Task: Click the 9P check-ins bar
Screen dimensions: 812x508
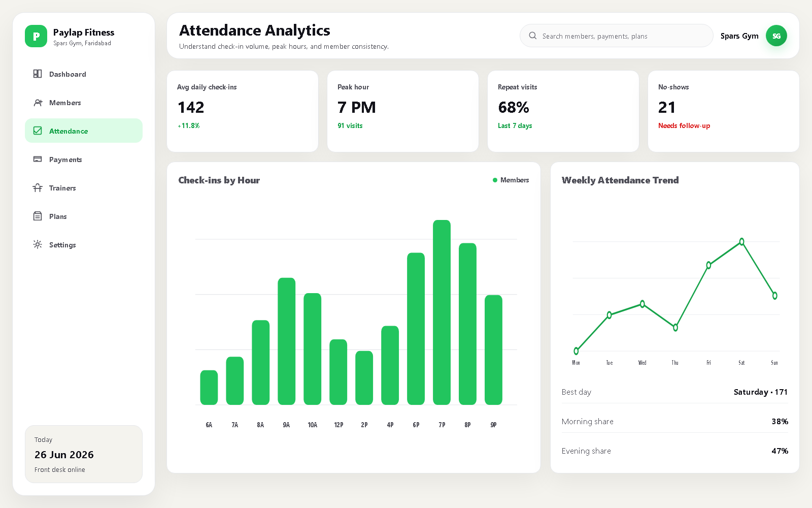Action: [x=493, y=350]
